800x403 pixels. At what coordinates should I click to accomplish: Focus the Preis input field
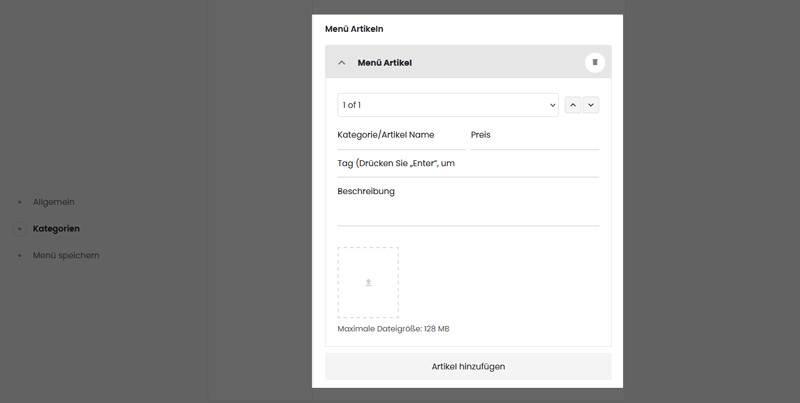(x=535, y=136)
